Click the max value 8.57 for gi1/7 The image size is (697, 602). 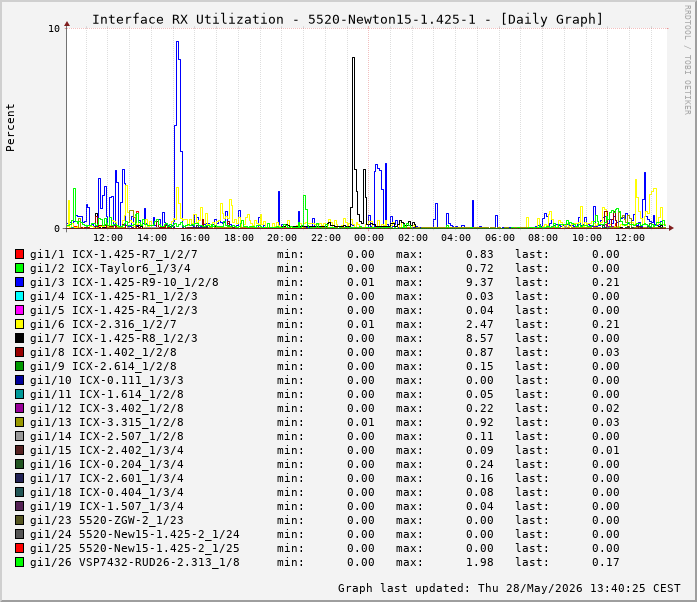coord(480,338)
